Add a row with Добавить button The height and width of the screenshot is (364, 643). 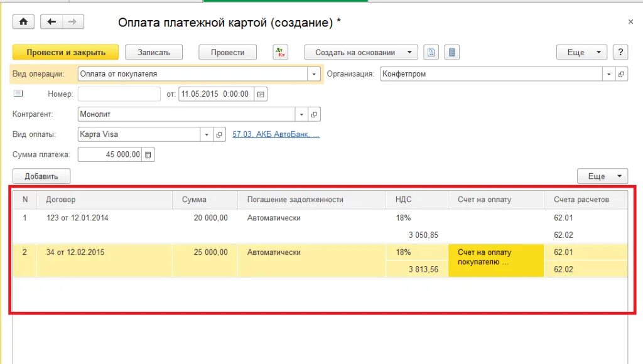(41, 176)
